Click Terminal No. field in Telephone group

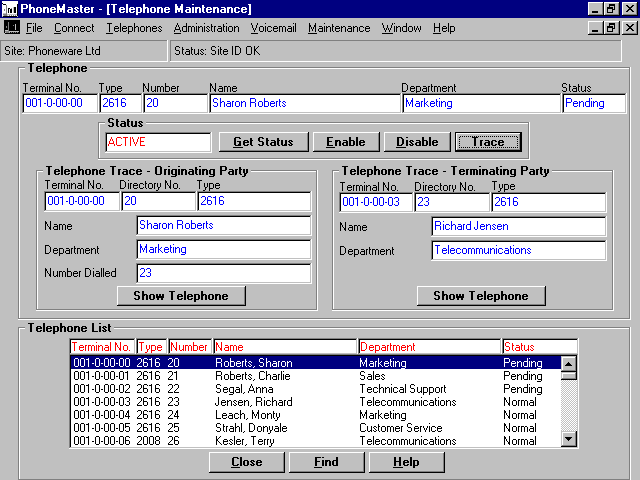click(60, 103)
